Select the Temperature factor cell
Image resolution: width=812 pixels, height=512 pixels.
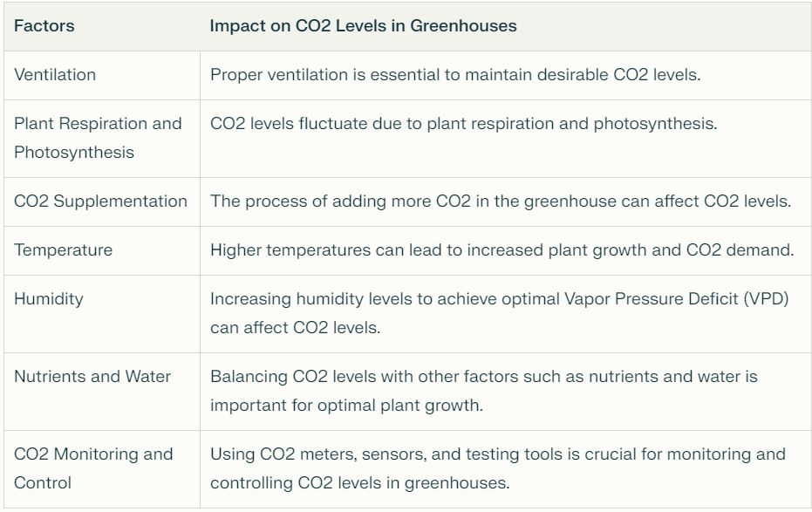tap(63, 250)
